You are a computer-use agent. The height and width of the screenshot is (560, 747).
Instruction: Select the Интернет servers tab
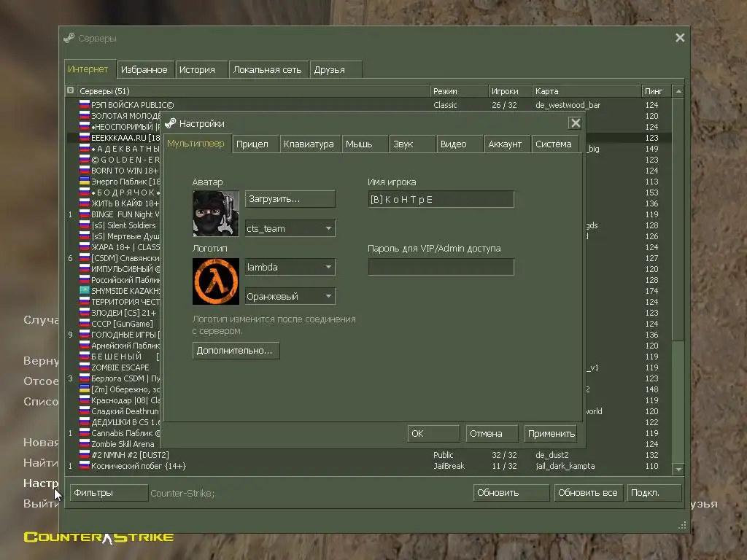(90, 69)
